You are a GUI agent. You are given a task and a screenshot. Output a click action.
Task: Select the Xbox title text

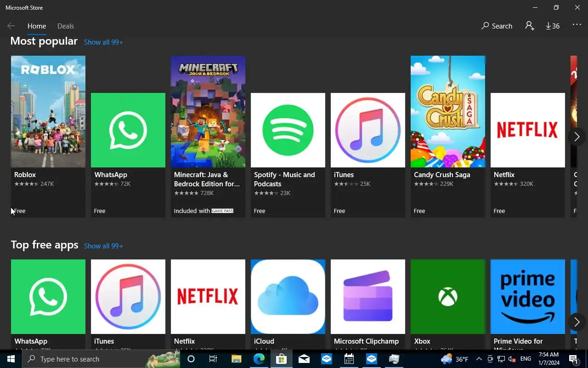[x=422, y=341]
